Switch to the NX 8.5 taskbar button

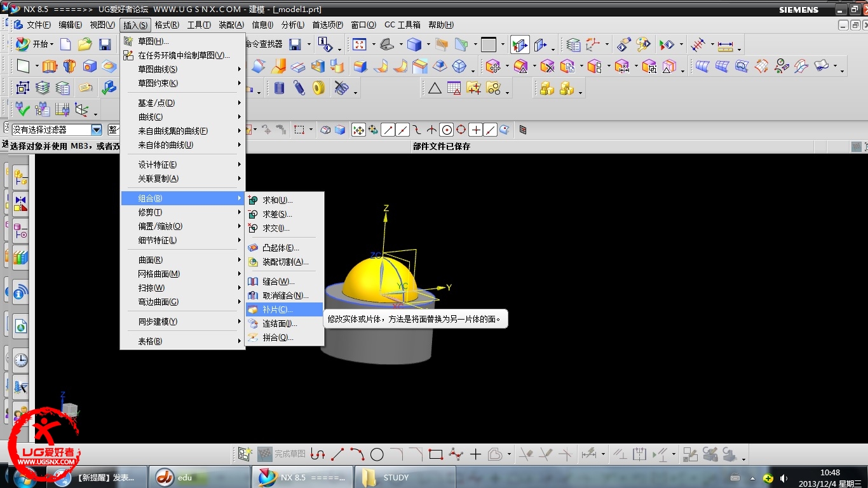pyautogui.click(x=302, y=477)
